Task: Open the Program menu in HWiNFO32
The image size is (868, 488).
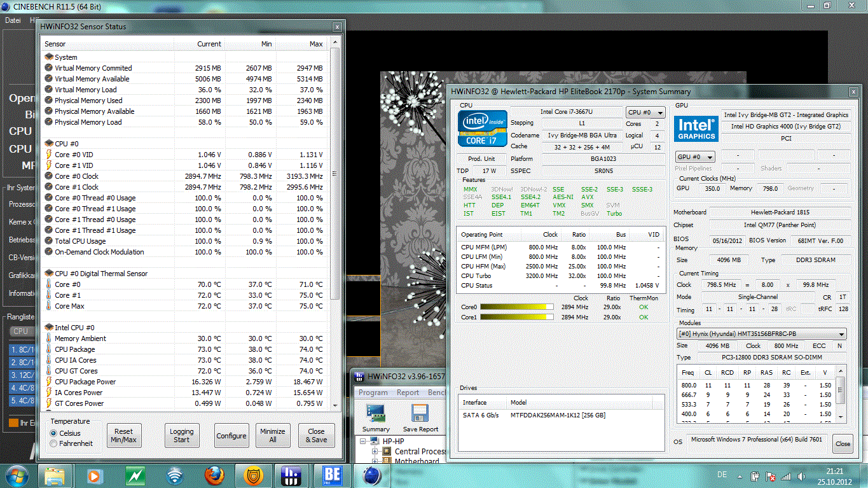Action: (x=373, y=393)
